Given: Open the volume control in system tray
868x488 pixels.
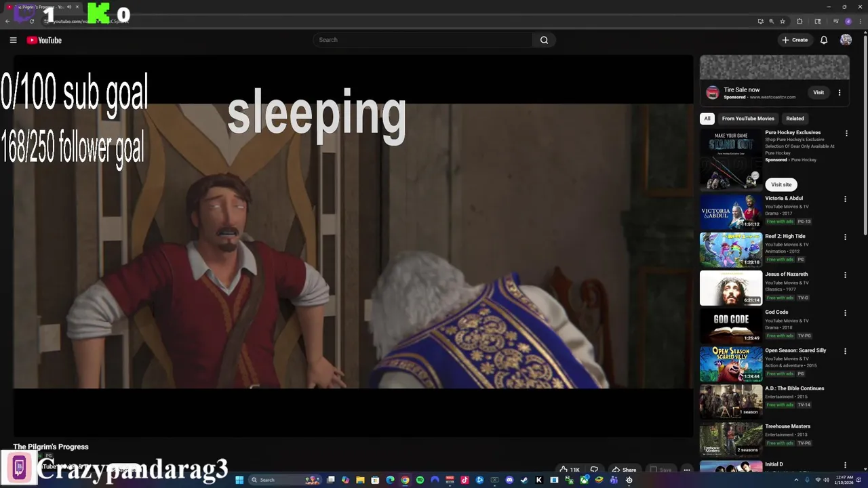Looking at the screenshot, I should coord(826,480).
